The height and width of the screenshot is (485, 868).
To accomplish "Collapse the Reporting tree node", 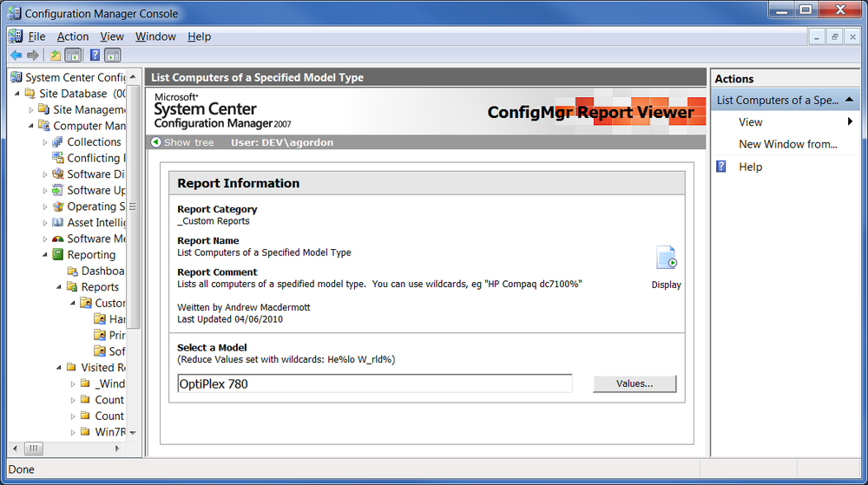I will point(45,254).
